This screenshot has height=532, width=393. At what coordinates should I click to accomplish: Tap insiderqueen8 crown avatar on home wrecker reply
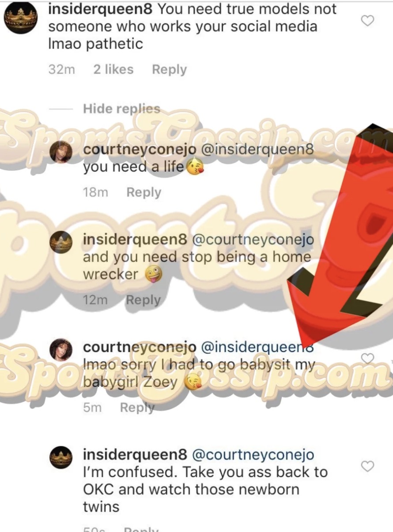coord(60,242)
